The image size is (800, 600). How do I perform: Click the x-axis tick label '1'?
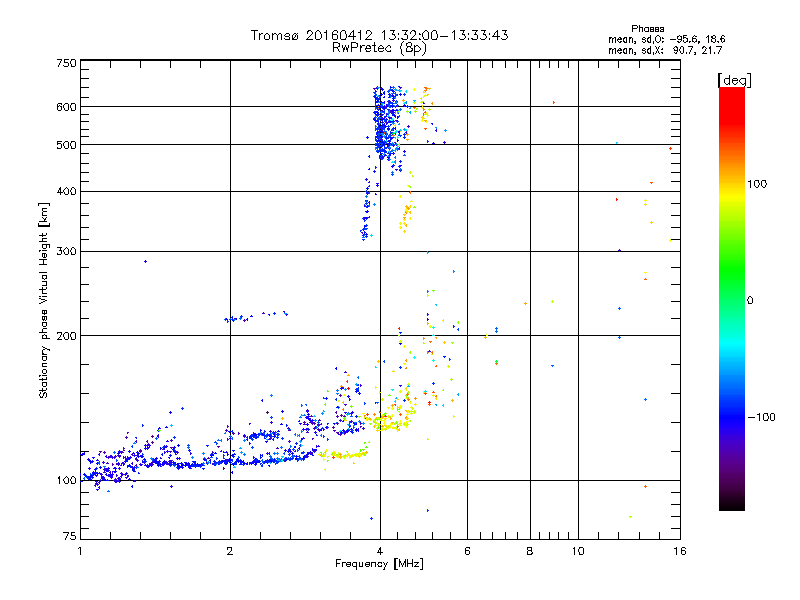[80, 551]
